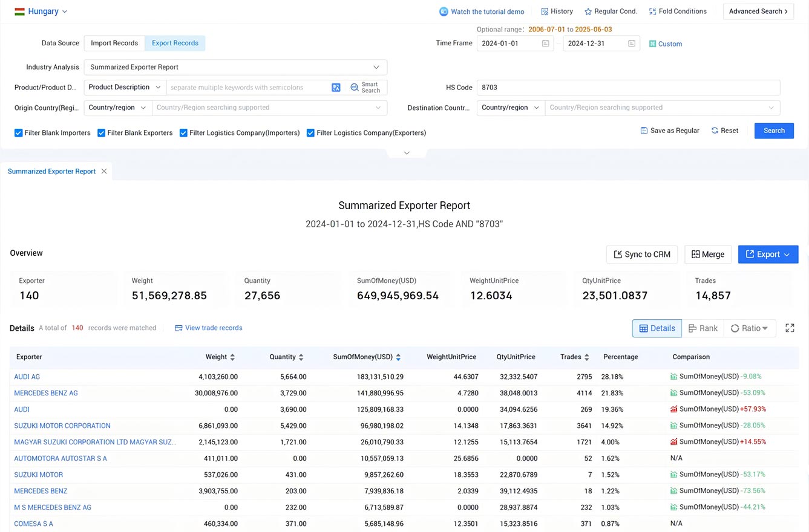Activate Smart Search next to keyword box
Image resolution: width=809 pixels, height=532 pixels.
click(x=365, y=88)
